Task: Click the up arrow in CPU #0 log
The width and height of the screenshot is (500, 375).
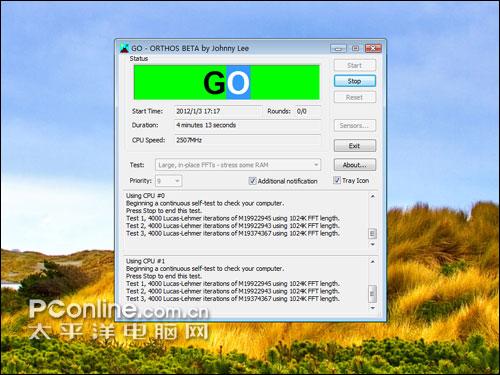Action: pyautogui.click(x=373, y=196)
